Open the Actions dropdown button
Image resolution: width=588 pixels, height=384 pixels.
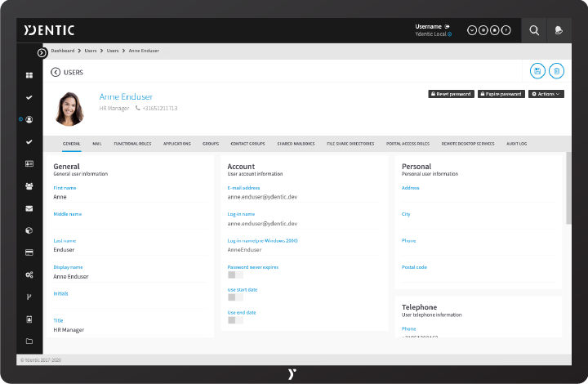(546, 94)
